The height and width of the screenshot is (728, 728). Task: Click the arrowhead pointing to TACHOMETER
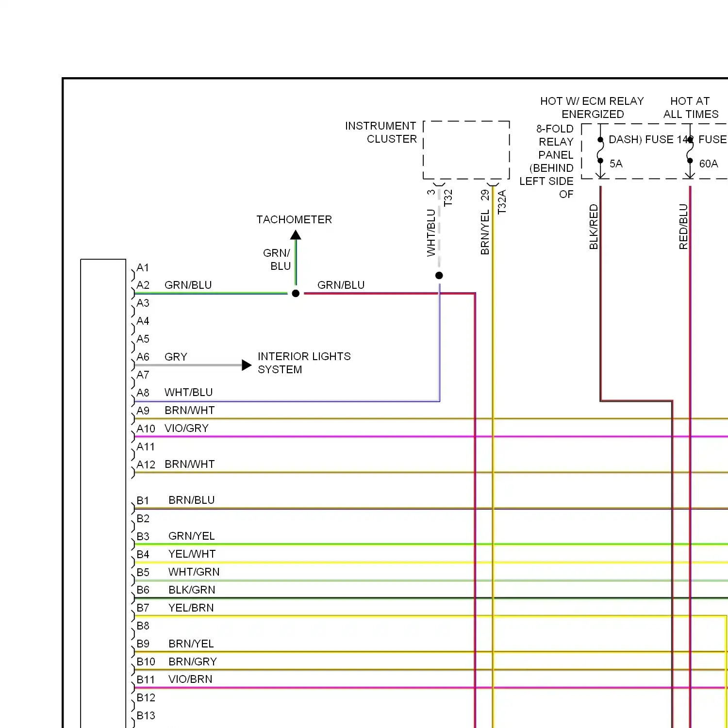[x=296, y=235]
